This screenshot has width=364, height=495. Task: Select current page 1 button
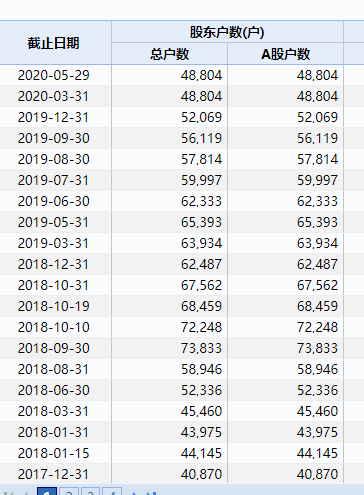(47, 491)
